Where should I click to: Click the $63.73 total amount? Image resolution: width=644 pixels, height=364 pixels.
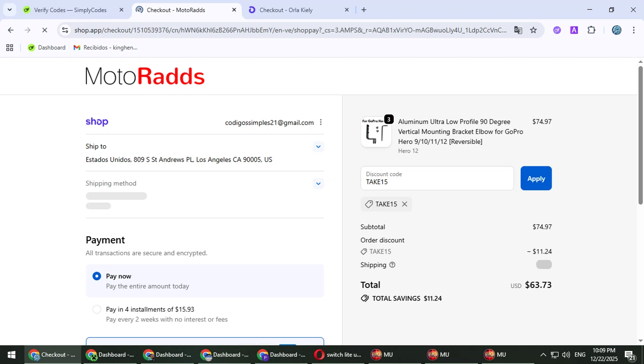pos(538,285)
